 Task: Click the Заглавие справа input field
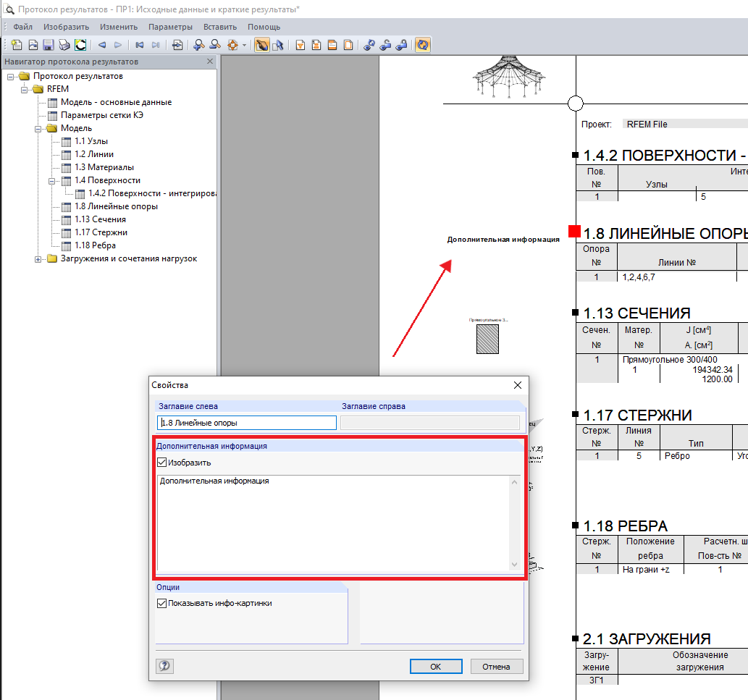pyautogui.click(x=430, y=423)
